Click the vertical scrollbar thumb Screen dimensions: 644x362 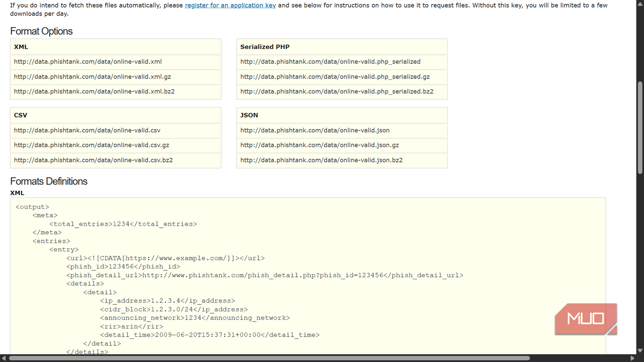click(640, 128)
